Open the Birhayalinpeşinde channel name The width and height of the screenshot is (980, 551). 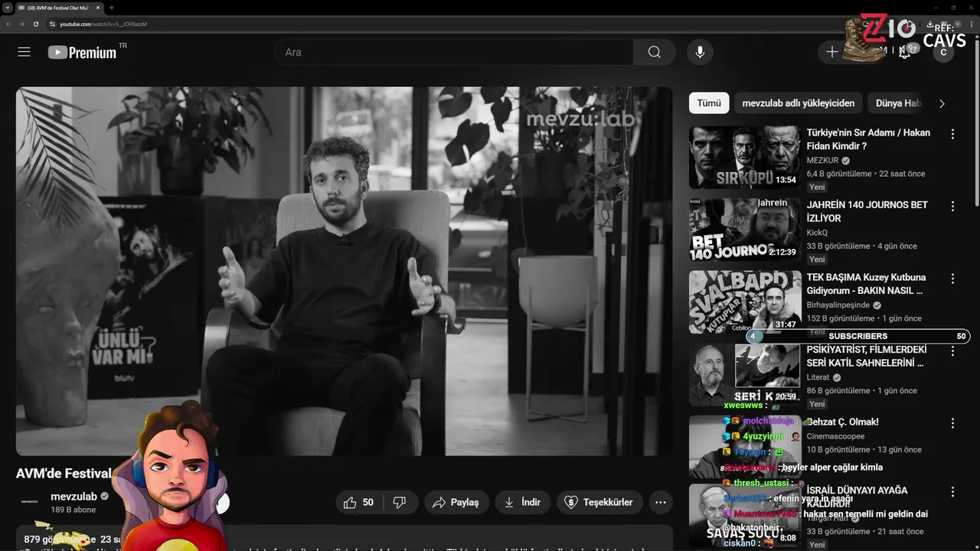tap(838, 305)
